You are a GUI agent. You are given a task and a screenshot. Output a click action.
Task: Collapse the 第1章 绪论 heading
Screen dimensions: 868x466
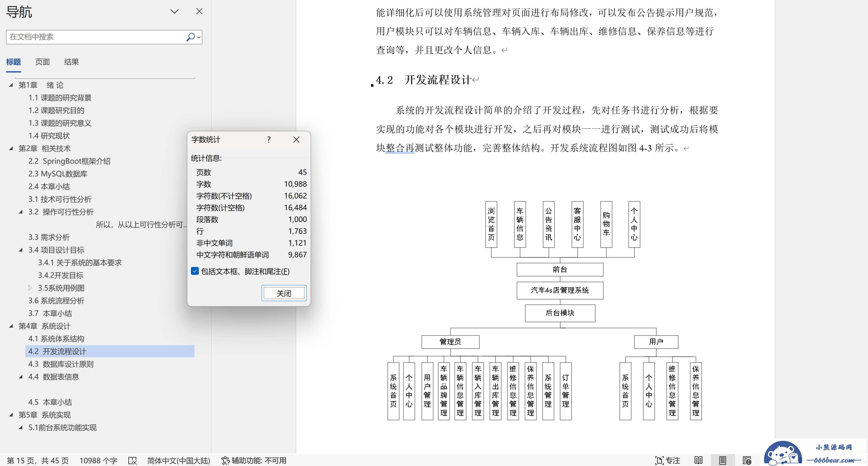tap(11, 85)
